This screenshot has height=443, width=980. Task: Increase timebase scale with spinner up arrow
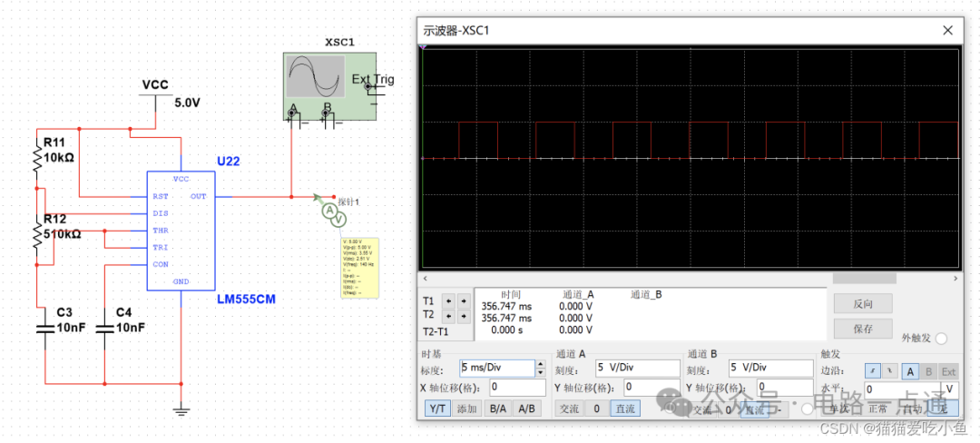coord(541,364)
